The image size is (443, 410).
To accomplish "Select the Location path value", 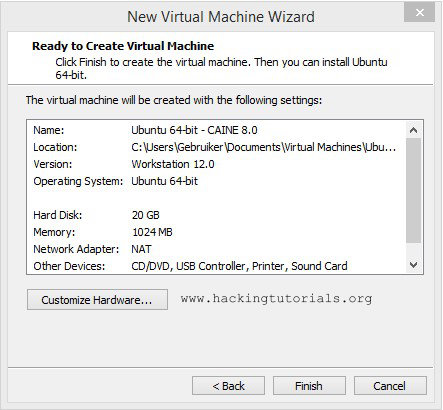I will (264, 147).
